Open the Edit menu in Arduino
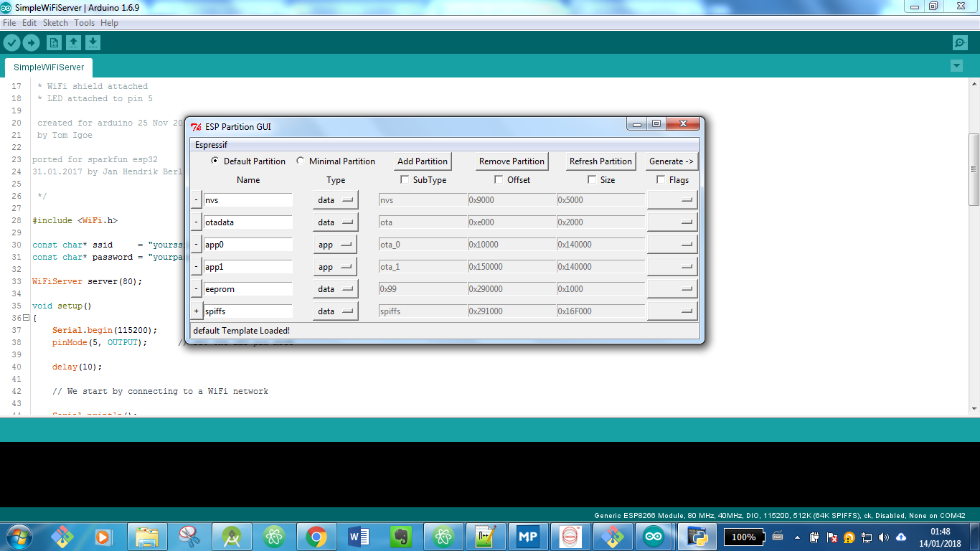This screenshot has width=980, height=551. (29, 23)
